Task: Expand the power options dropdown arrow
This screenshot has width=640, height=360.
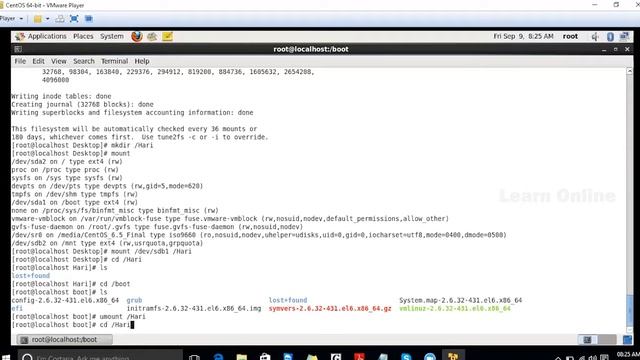Action: tap(47, 19)
